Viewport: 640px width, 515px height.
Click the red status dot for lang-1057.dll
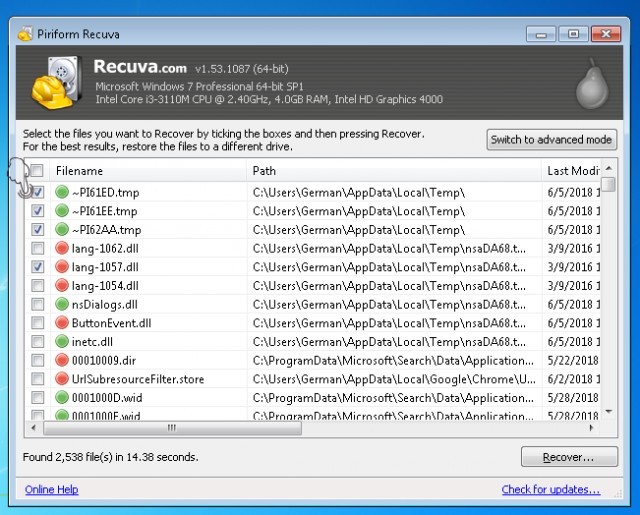click(x=62, y=266)
